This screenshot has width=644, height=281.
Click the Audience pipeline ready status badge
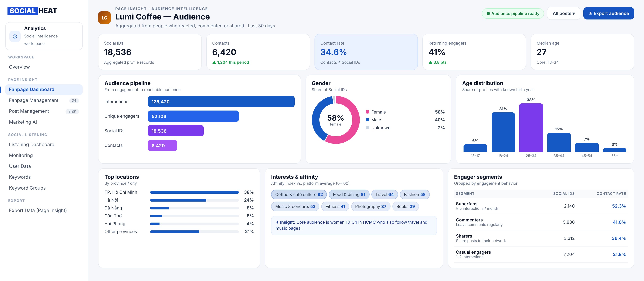[x=513, y=13]
